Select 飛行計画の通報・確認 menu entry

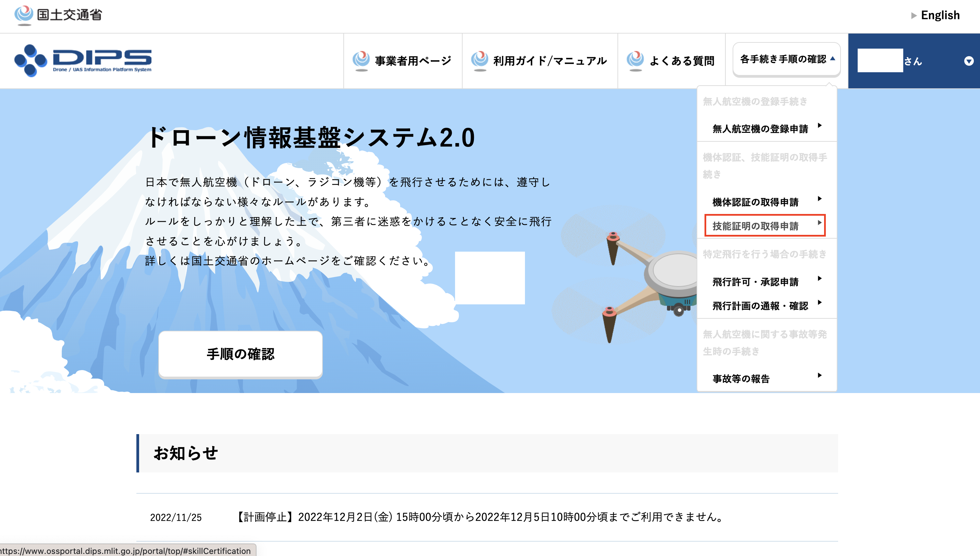(767, 305)
